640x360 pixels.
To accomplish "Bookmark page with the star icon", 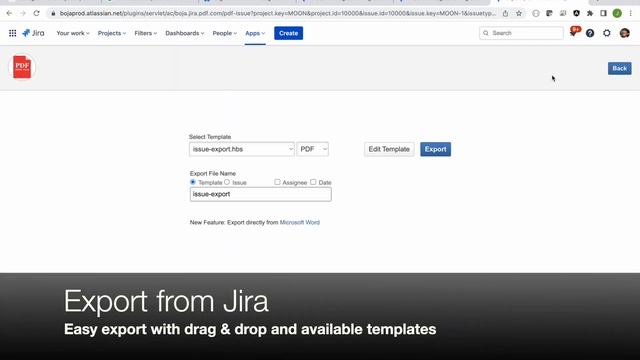I will coord(519,13).
